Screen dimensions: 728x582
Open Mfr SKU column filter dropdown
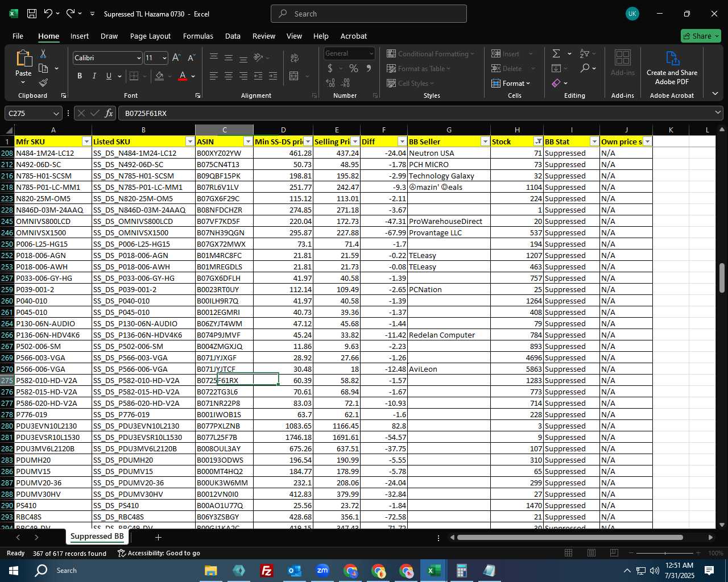tap(86, 142)
